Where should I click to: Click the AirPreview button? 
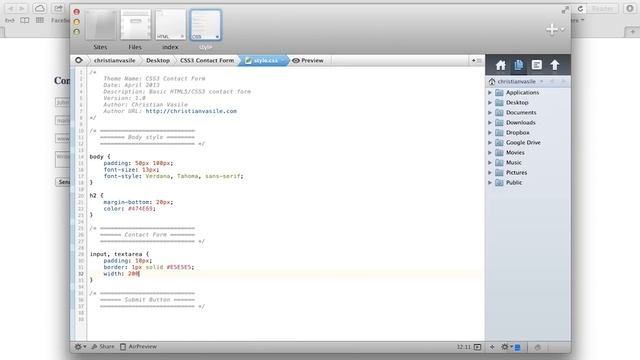(138, 347)
